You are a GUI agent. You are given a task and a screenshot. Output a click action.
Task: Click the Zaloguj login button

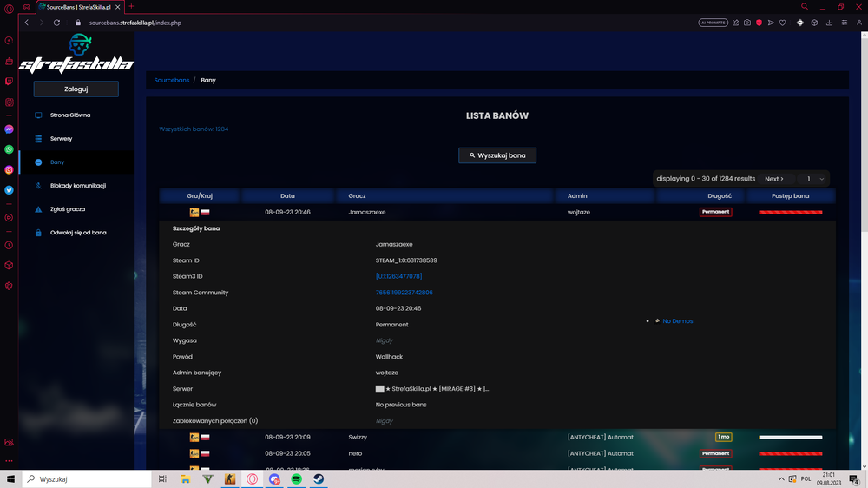[76, 89]
